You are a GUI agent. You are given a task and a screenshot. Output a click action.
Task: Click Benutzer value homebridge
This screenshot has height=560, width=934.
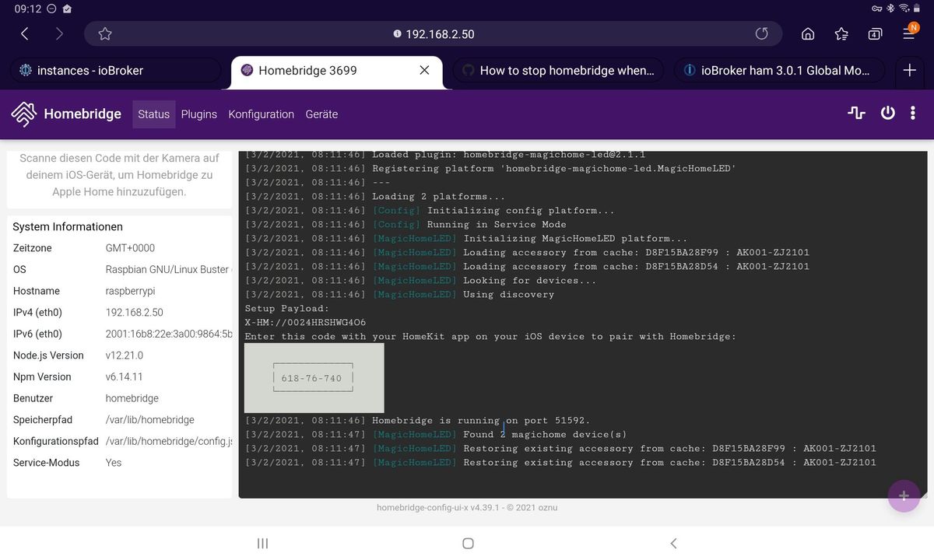(x=132, y=398)
